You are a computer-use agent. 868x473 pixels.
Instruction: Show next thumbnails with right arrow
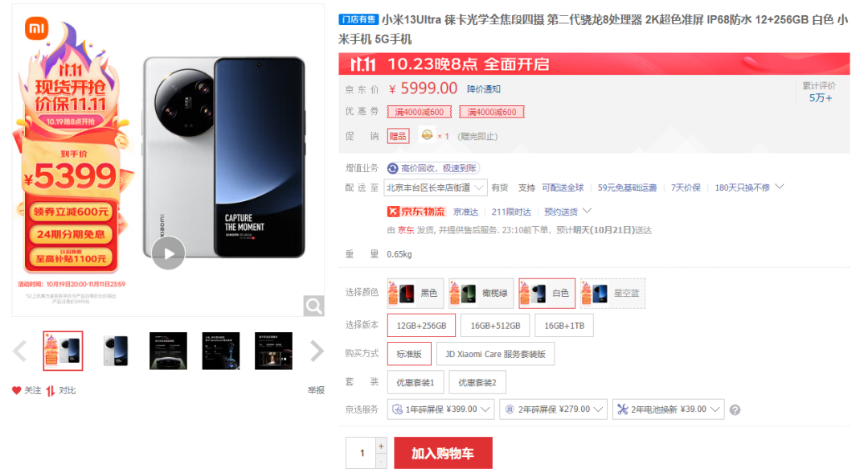tap(317, 351)
